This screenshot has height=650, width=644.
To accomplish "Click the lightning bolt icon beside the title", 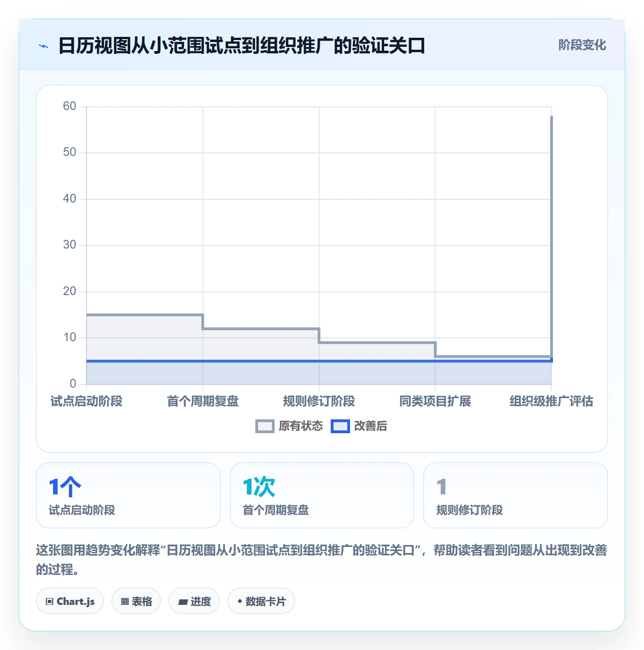I will [x=44, y=46].
